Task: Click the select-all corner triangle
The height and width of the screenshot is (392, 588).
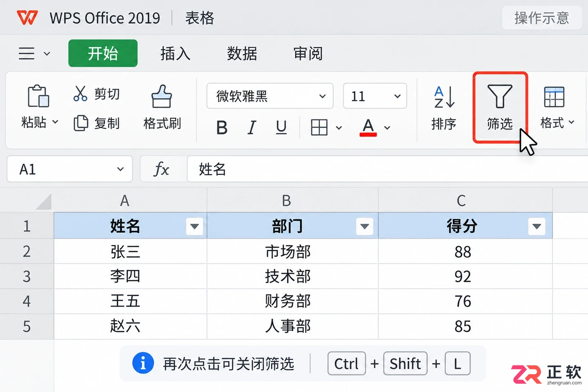Action: coord(43,202)
